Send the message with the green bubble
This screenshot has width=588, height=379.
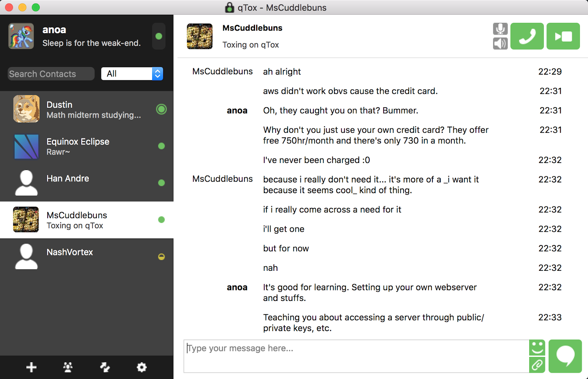565,356
